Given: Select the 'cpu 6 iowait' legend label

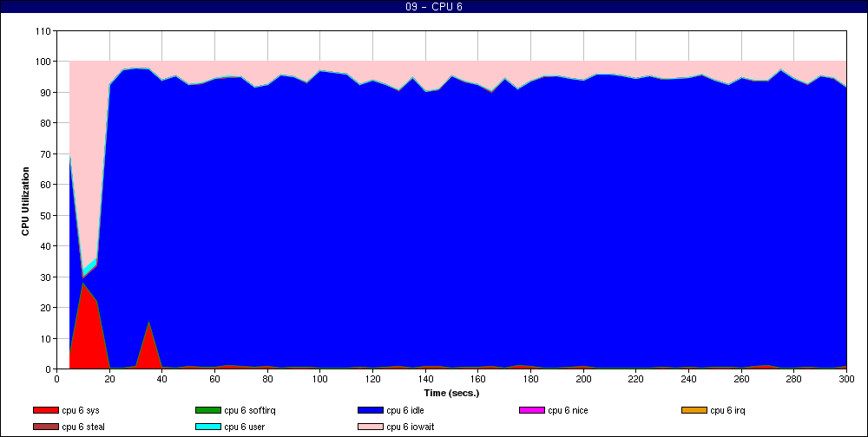Looking at the screenshot, I should (411, 427).
